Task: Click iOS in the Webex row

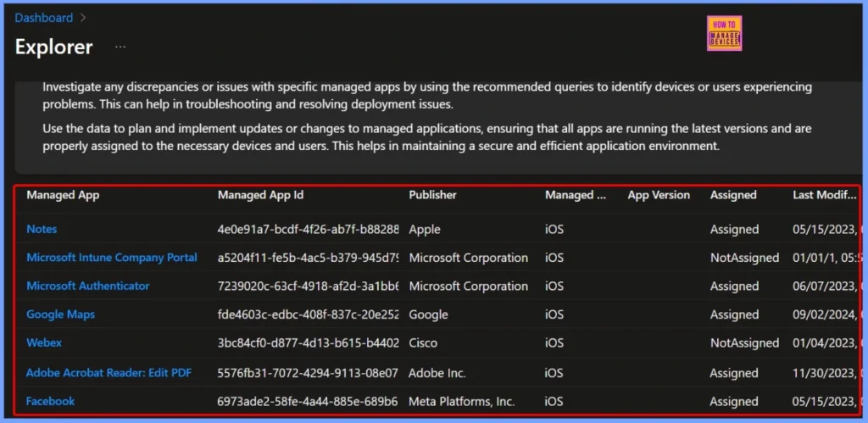Action: 554,342
